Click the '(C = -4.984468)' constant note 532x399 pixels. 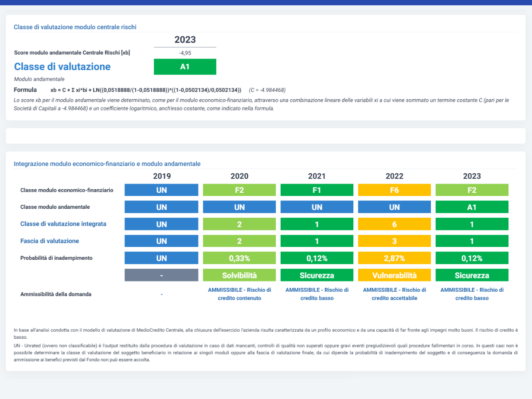267,90
